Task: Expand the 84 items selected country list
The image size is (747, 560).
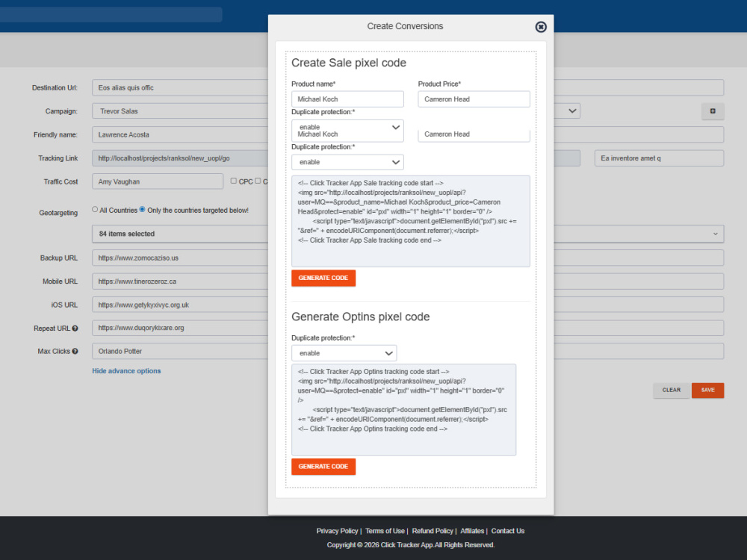Action: pyautogui.click(x=408, y=234)
